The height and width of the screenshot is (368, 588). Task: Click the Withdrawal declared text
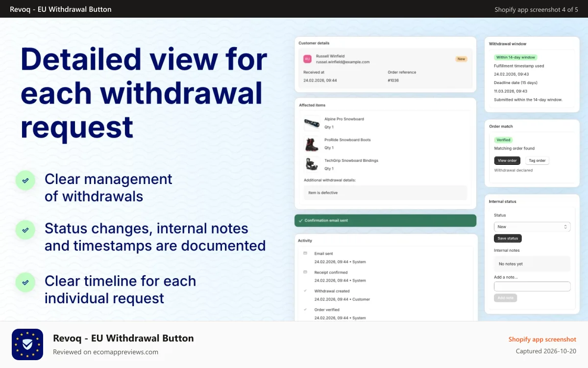point(513,170)
